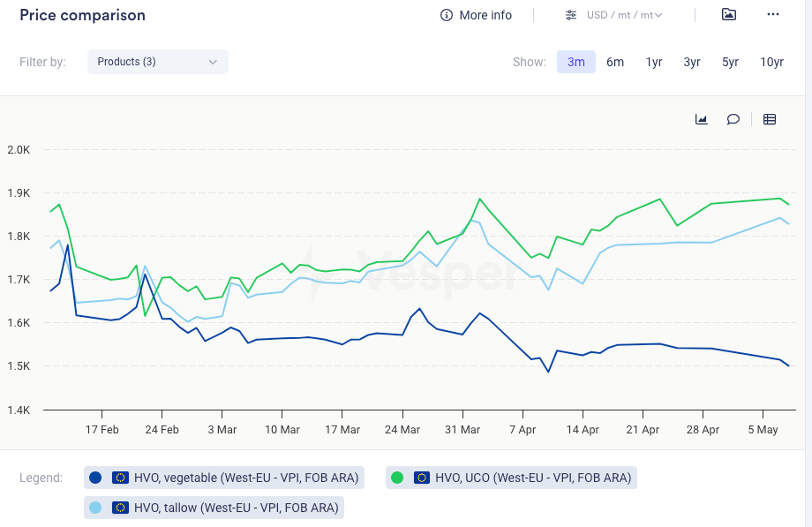Click the save-to-folder image icon
The width and height of the screenshot is (812, 527).
(728, 15)
